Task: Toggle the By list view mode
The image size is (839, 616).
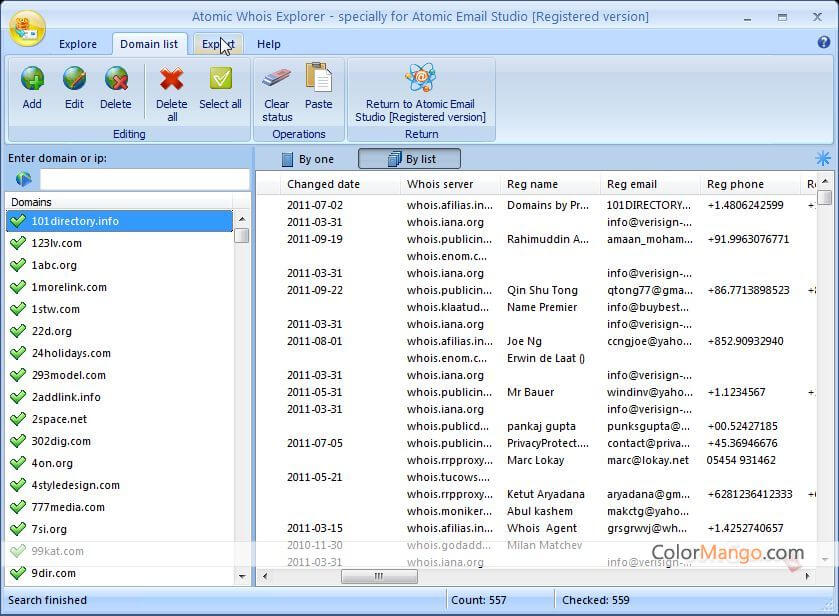Action: pos(410,159)
